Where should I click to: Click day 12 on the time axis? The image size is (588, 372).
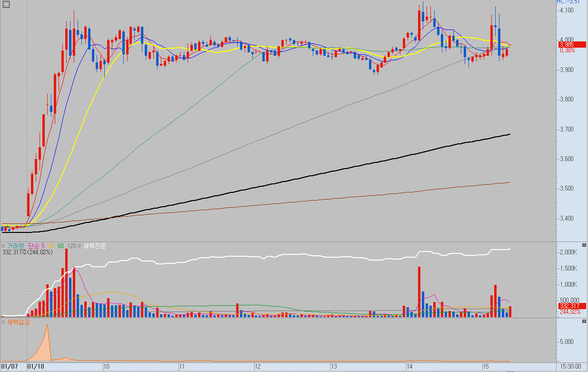[x=258, y=367]
